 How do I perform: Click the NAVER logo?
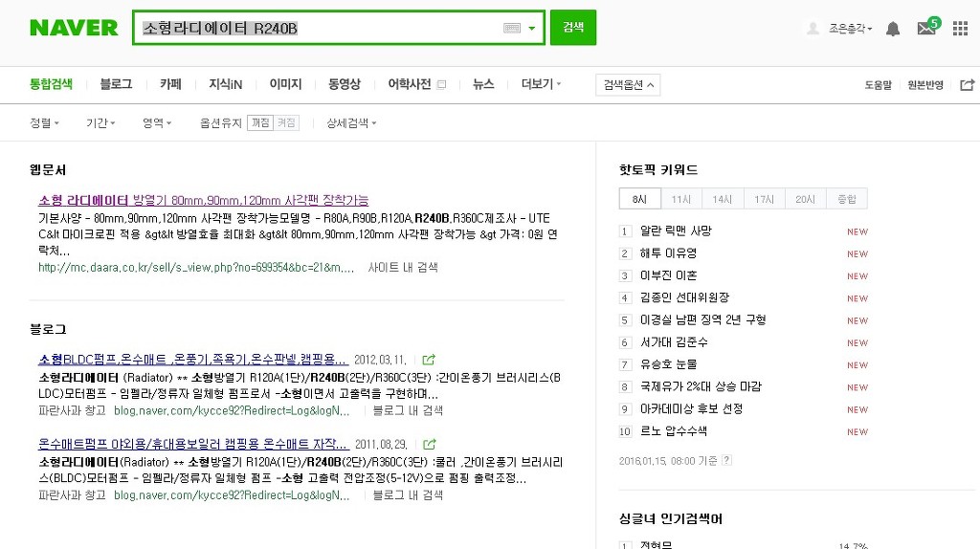click(74, 28)
